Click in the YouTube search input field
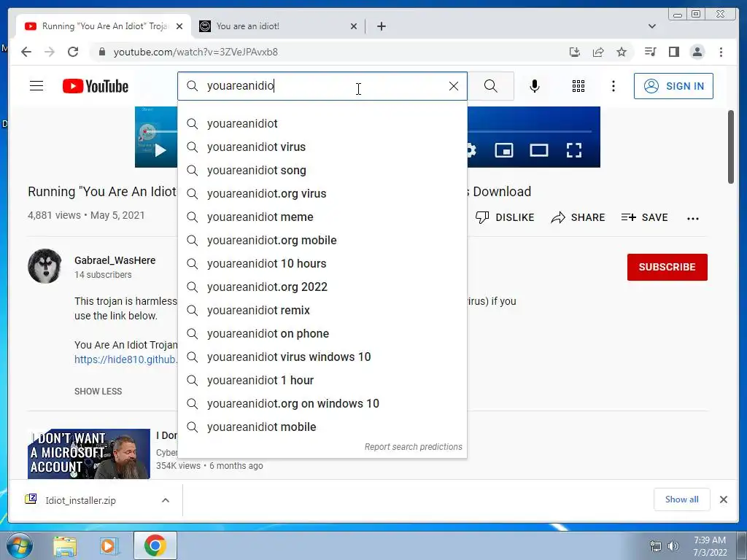This screenshot has height=560, width=747. point(322,86)
